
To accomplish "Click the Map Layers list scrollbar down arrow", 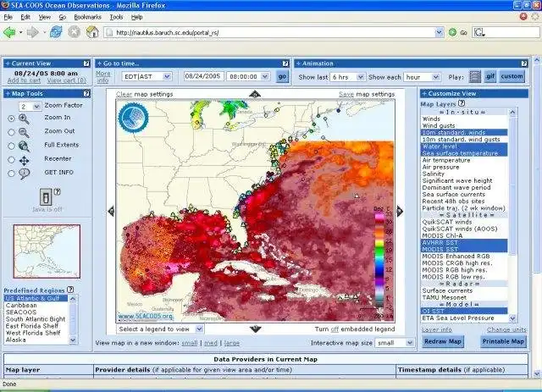I will click(x=512, y=318).
